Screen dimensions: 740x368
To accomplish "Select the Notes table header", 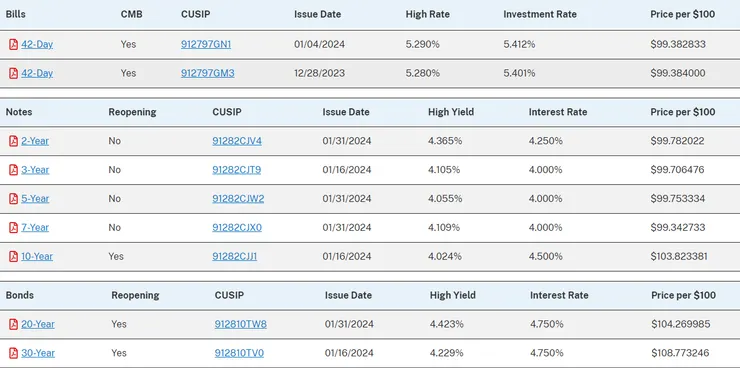I will (19, 112).
